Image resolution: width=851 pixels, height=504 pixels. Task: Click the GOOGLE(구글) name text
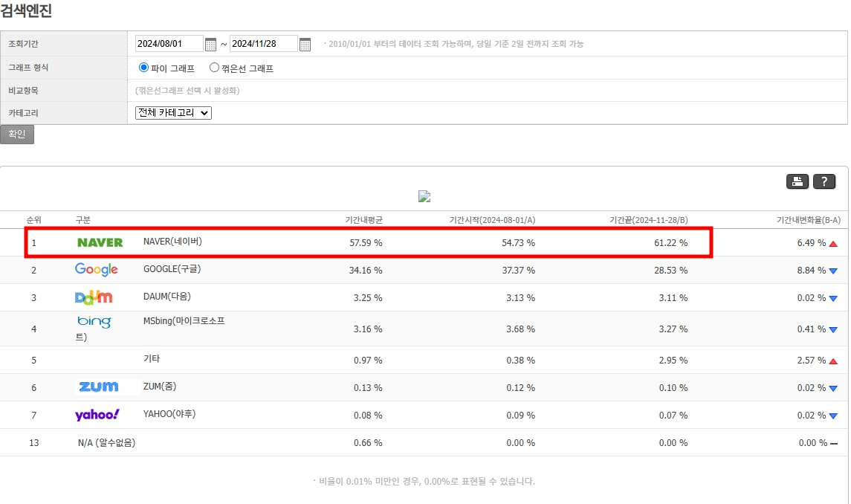point(172,269)
